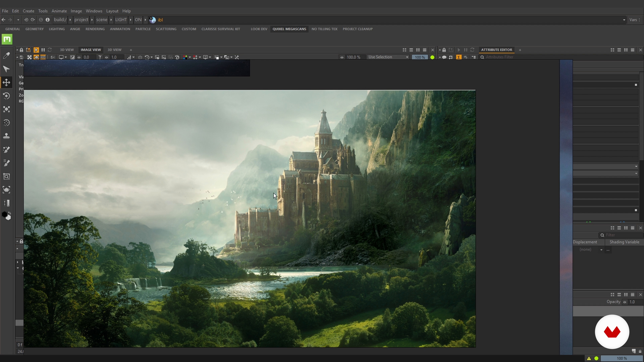
Task: Toggle the HUD display button
Action: [x=43, y=57]
